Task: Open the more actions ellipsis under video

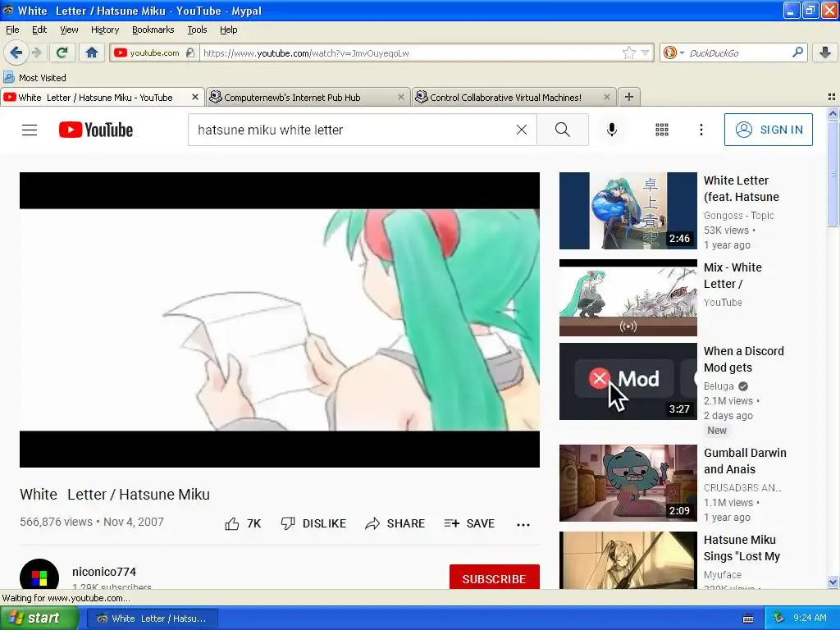Action: (523, 524)
